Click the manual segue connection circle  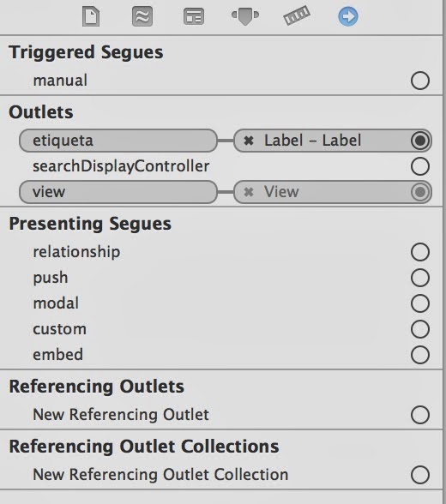420,81
